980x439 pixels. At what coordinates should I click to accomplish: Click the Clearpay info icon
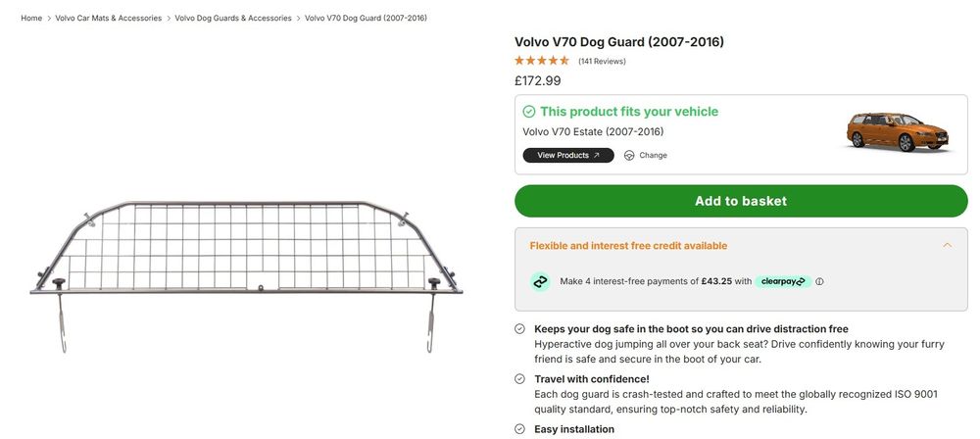(x=819, y=281)
